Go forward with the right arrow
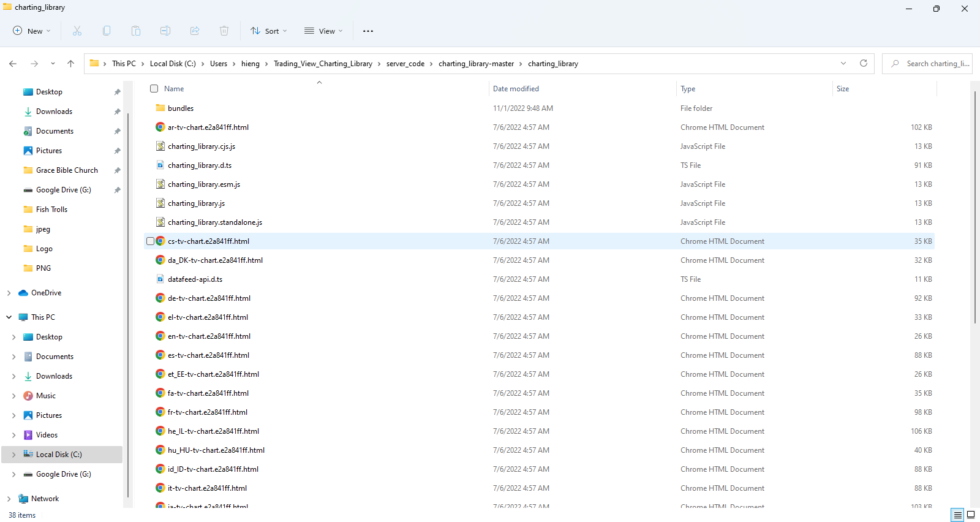Image resolution: width=980 pixels, height=522 pixels. (34, 64)
